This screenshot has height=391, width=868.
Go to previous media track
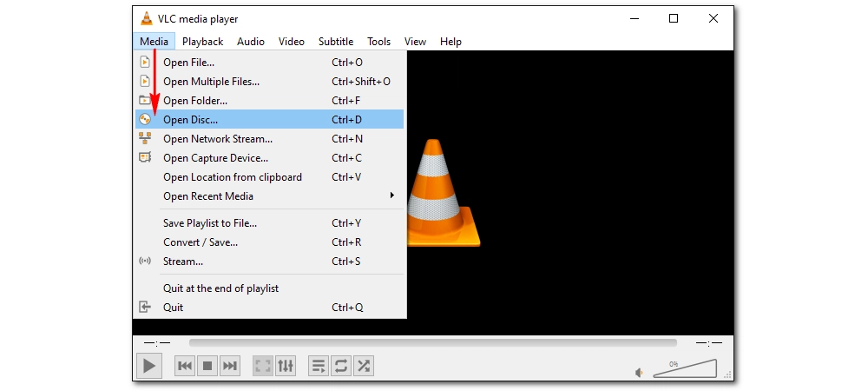tap(185, 366)
